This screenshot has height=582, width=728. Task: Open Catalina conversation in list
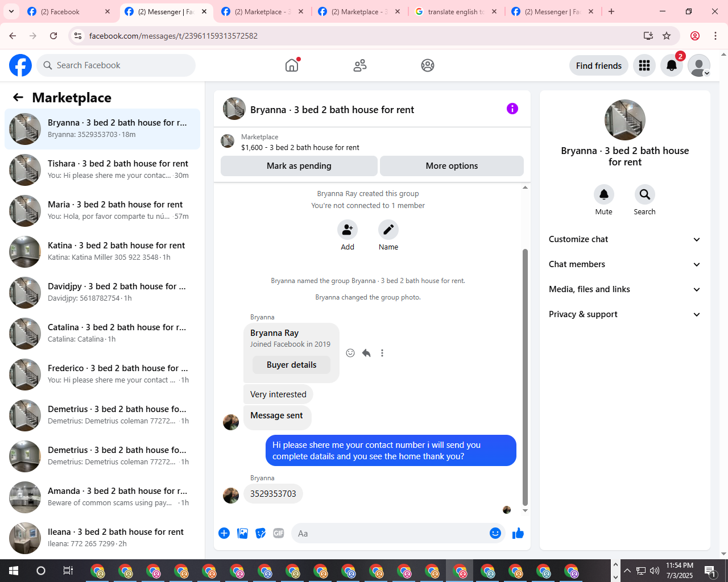(102, 334)
